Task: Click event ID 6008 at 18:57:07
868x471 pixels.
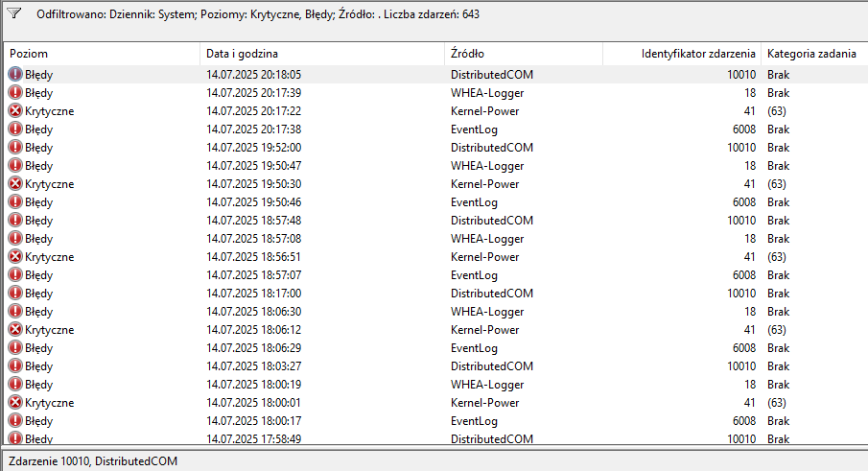Action: [744, 275]
